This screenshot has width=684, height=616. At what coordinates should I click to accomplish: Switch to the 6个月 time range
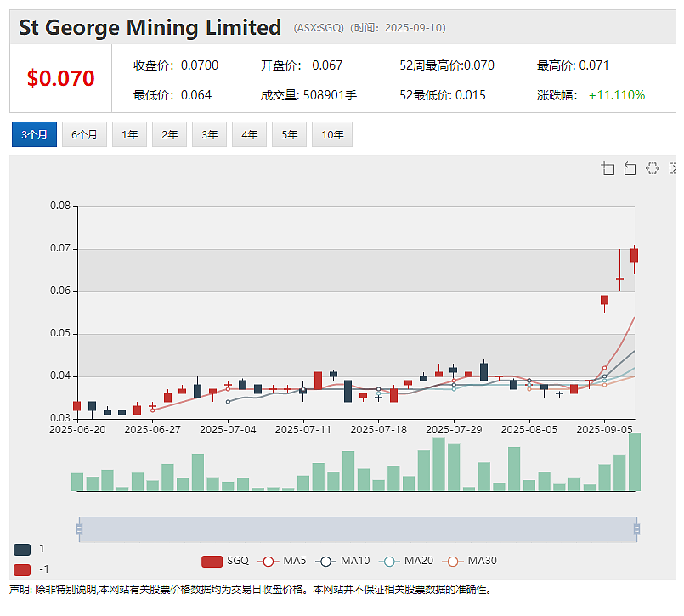84,134
